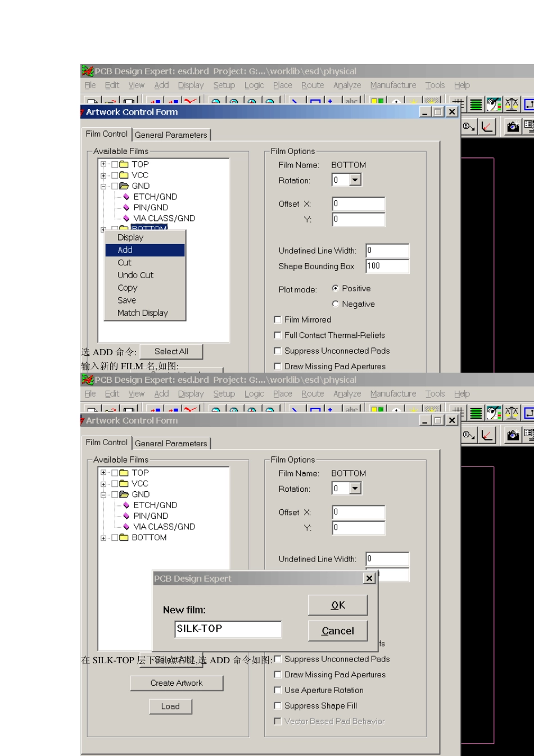534x756 pixels.
Task: Click the Load button
Action: (170, 707)
